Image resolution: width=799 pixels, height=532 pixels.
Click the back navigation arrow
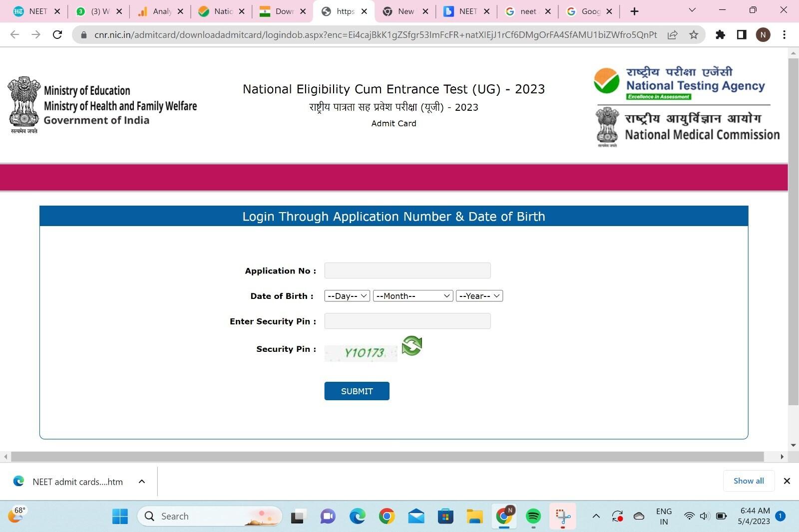[14, 34]
